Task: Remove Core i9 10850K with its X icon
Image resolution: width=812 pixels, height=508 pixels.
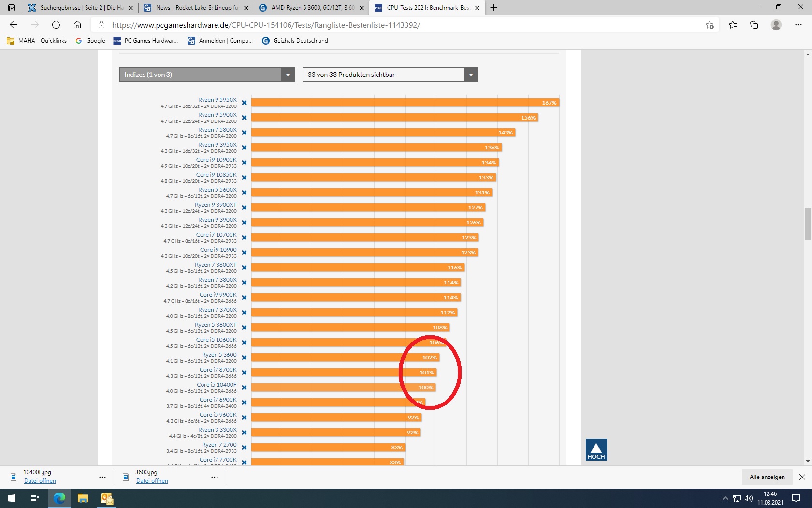Action: pyautogui.click(x=244, y=178)
